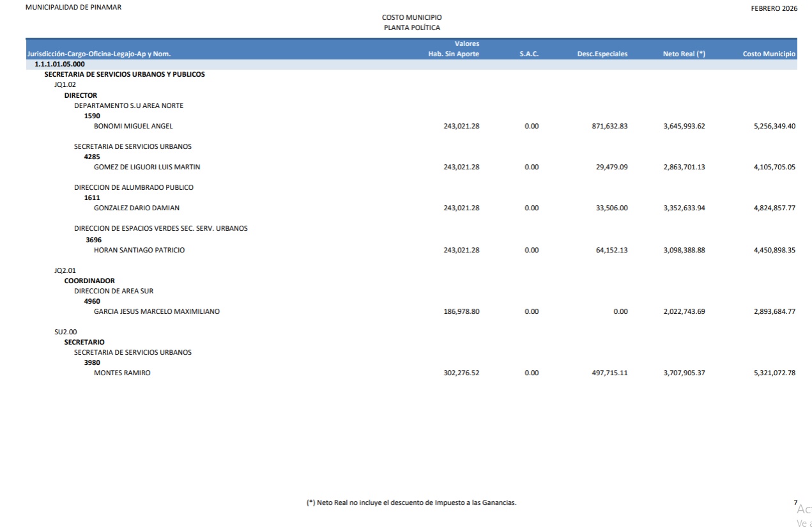Click the 'Neto Real (*)' column header
812x528 pixels.
tap(684, 54)
